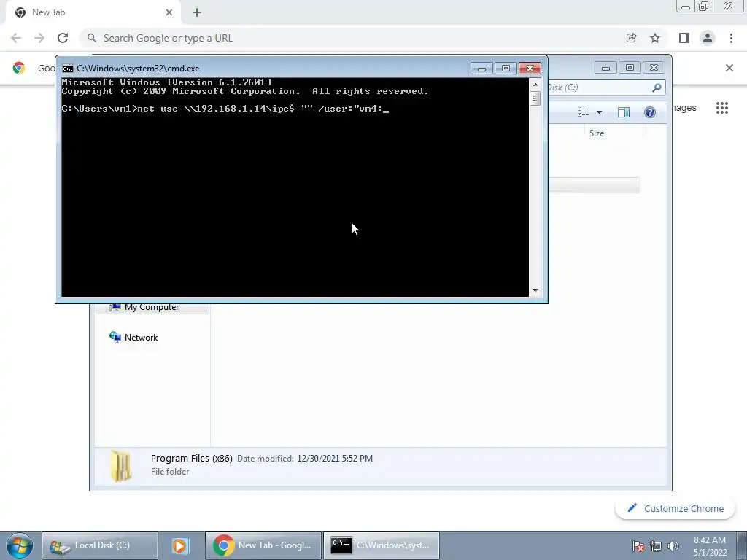Minimize the Explorer Local Disk window
Image resolution: width=747 pixels, height=560 pixels.
click(605, 68)
